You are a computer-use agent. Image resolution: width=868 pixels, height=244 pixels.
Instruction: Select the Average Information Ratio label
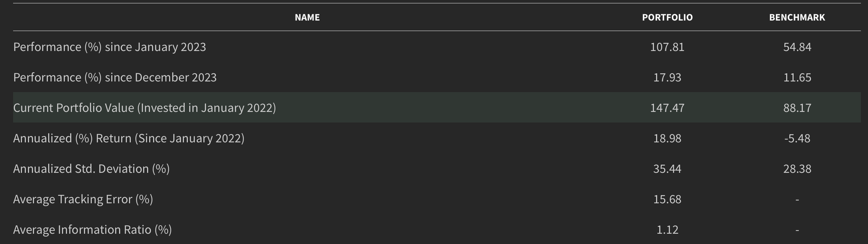click(x=93, y=230)
